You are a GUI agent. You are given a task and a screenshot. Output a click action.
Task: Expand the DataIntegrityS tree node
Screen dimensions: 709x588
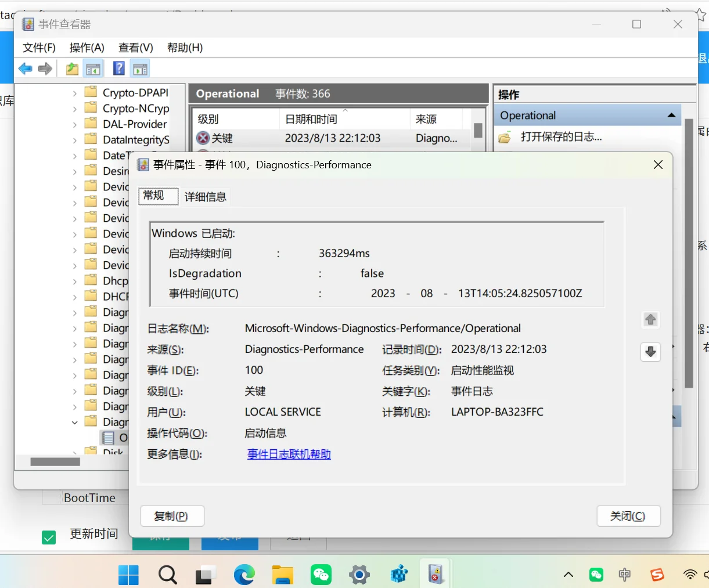tap(75, 140)
